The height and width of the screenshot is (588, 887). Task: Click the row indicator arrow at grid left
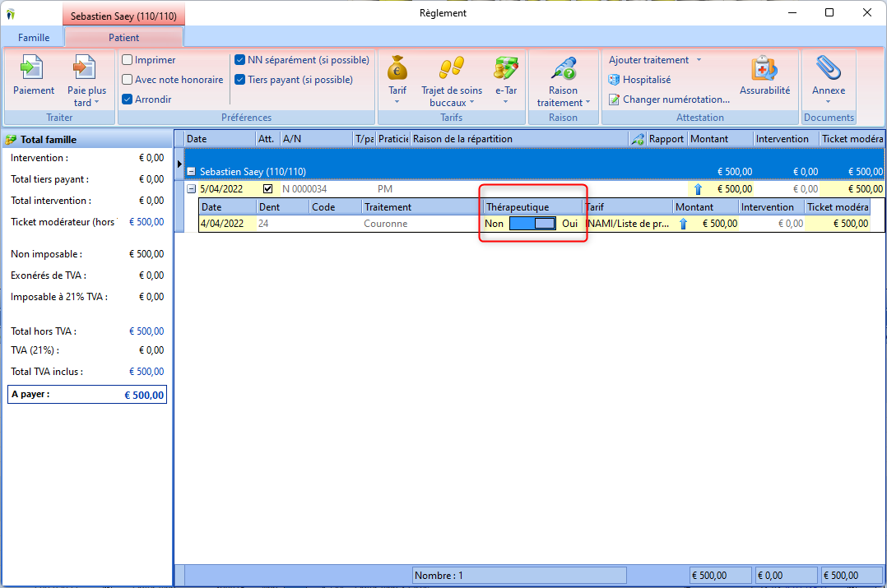click(x=179, y=164)
